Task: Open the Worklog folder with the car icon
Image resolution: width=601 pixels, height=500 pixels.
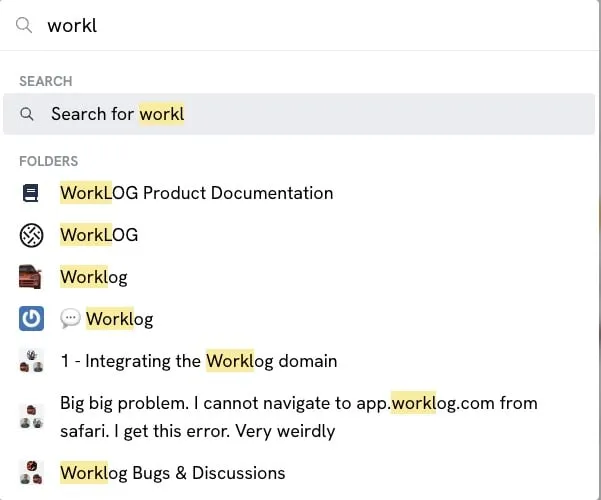Action: click(x=299, y=277)
